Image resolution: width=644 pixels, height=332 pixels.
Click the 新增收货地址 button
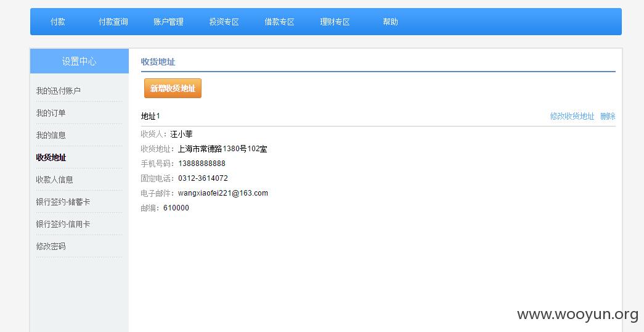pyautogui.click(x=173, y=88)
